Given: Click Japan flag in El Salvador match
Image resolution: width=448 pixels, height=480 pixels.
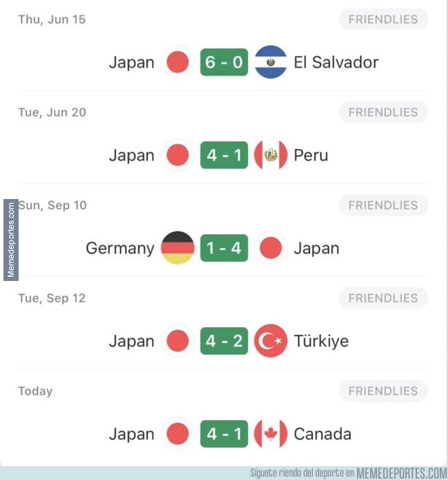Looking at the screenshot, I should [178, 62].
